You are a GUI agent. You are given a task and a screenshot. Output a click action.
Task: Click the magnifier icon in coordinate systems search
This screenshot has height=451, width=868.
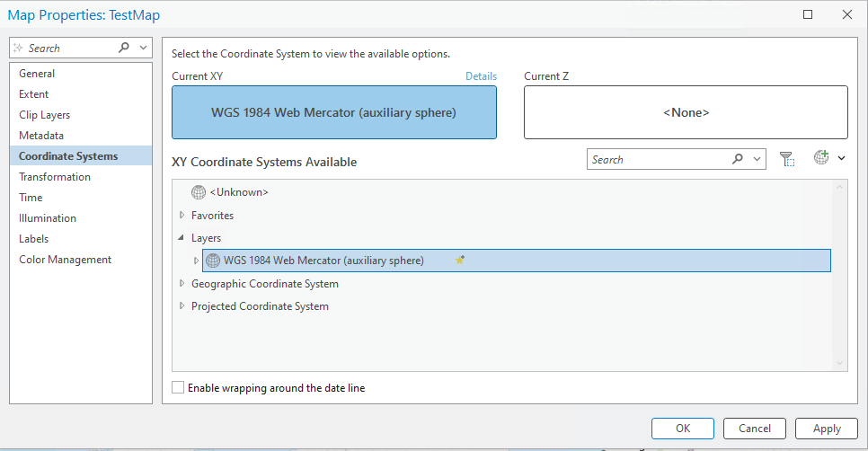point(738,160)
